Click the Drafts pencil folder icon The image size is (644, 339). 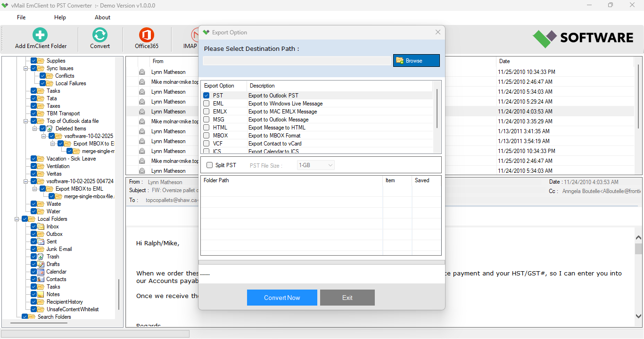coord(41,264)
